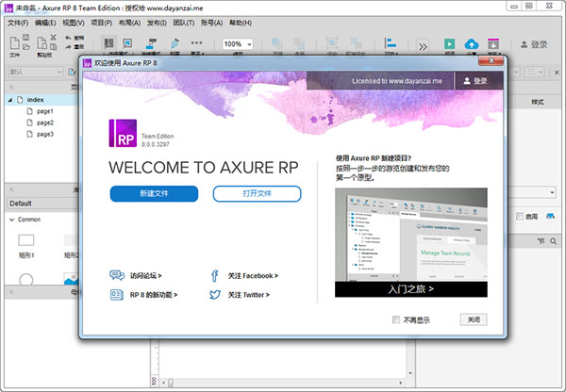Open the 发布(I) menu
This screenshot has height=392, width=566.
(x=156, y=21)
